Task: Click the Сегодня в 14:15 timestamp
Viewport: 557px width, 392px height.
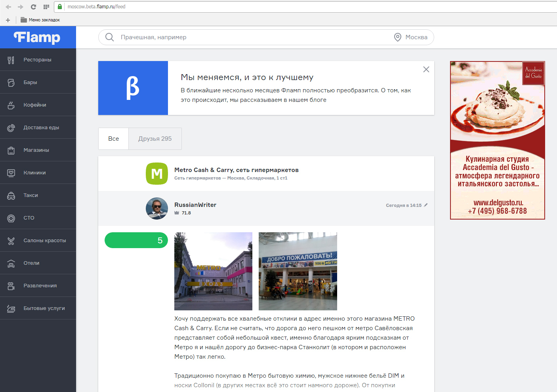Action: point(404,205)
